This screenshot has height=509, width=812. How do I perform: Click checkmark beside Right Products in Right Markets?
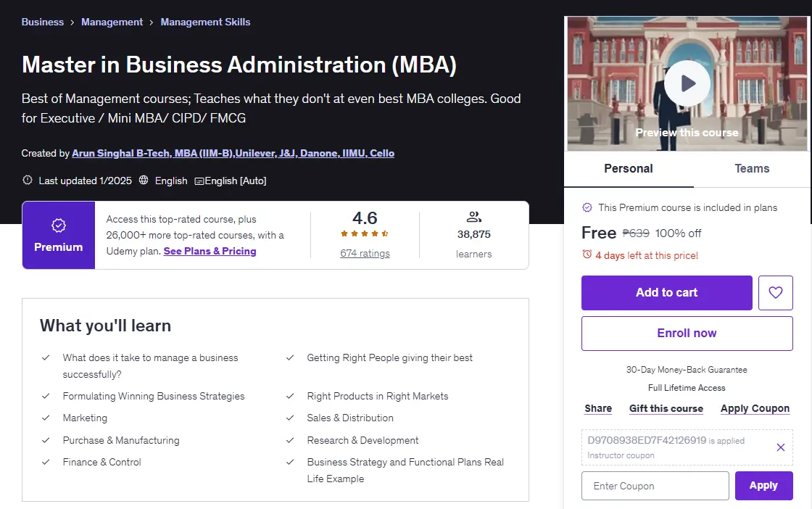click(290, 396)
